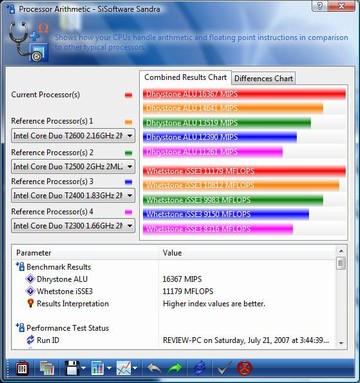
Task: Click the orange Reference Processor 1 swatch
Action: (x=128, y=122)
